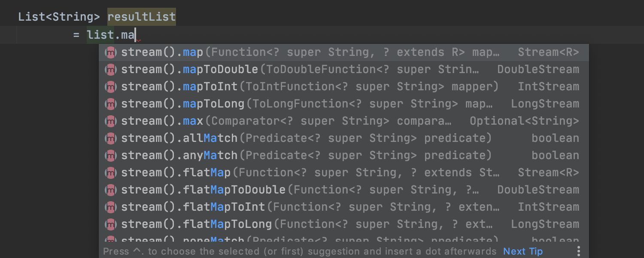644x258 pixels.
Task: Place cursor in list.ma code text
Action: [x=111, y=35]
